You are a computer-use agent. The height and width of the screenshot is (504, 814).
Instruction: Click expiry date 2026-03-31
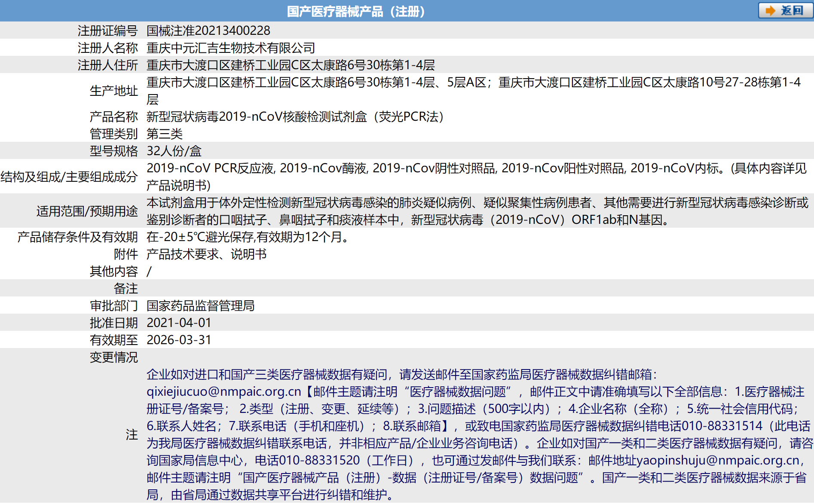tap(179, 340)
